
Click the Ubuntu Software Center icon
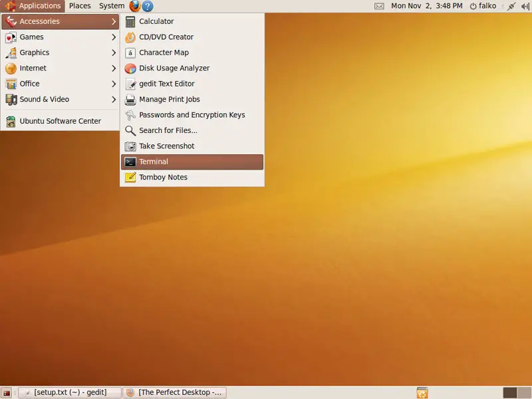(11, 121)
